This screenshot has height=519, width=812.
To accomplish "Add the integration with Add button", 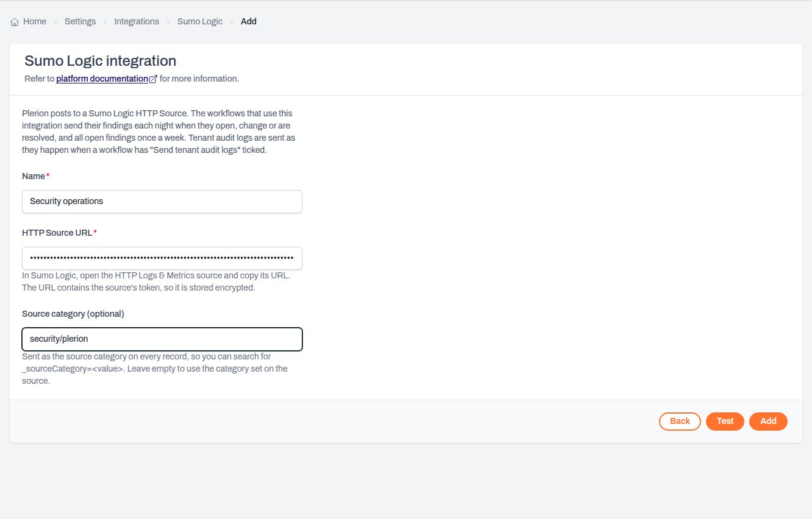I will tap(768, 422).
